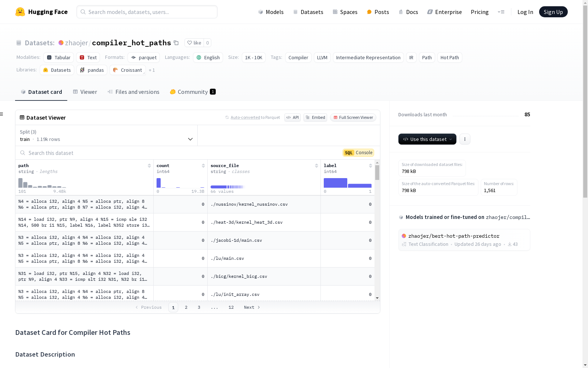Viewport: 588px width, 368px height.
Task: Select the ./bicg/kernel_bicg.csv cell
Action: (x=264, y=276)
